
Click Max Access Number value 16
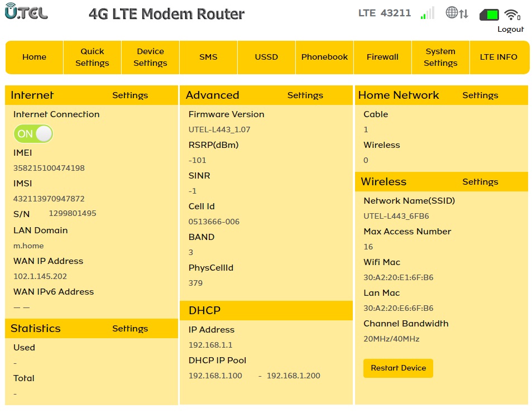[368, 247]
